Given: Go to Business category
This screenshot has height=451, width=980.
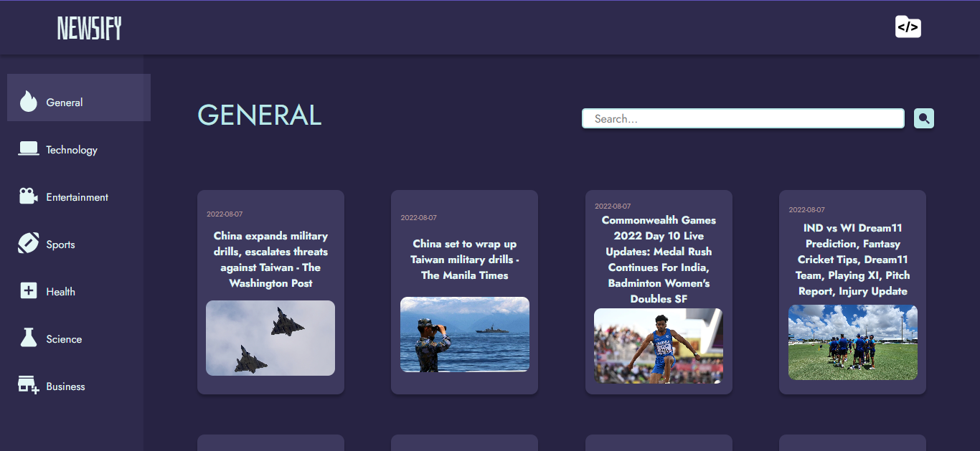Looking at the screenshot, I should [x=65, y=386].
